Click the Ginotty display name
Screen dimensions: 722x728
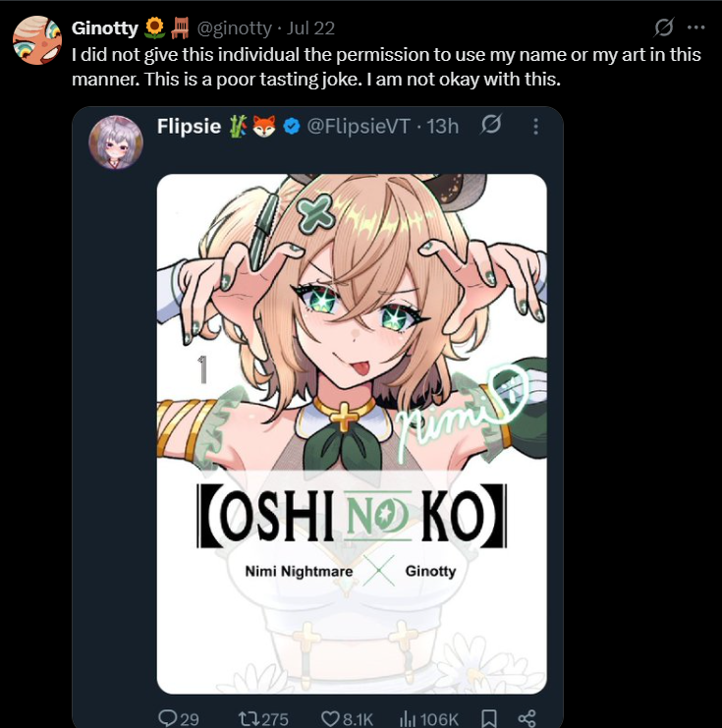tap(105, 28)
